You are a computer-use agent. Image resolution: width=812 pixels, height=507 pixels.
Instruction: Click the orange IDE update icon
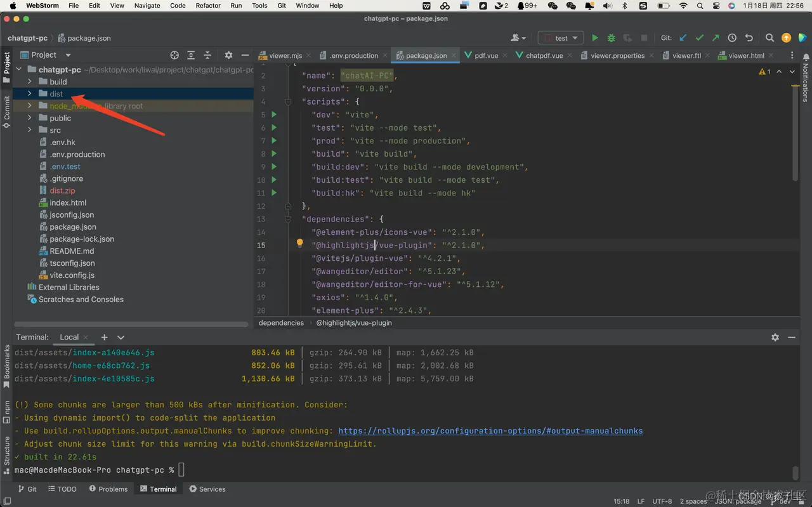787,38
